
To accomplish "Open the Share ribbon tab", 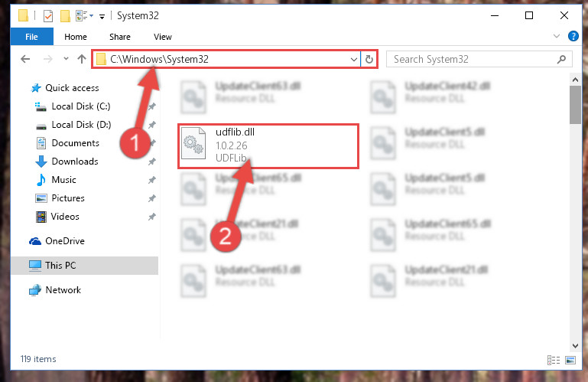I will [120, 37].
